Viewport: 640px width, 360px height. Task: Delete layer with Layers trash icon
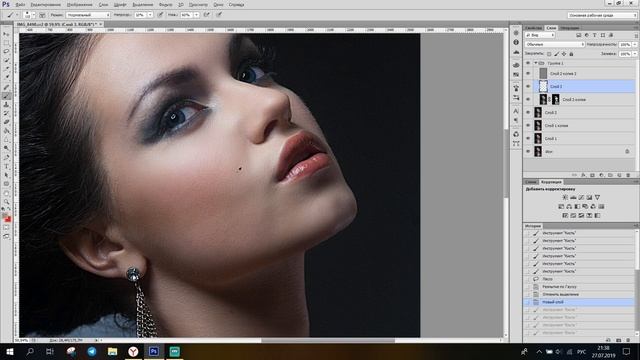[628, 175]
